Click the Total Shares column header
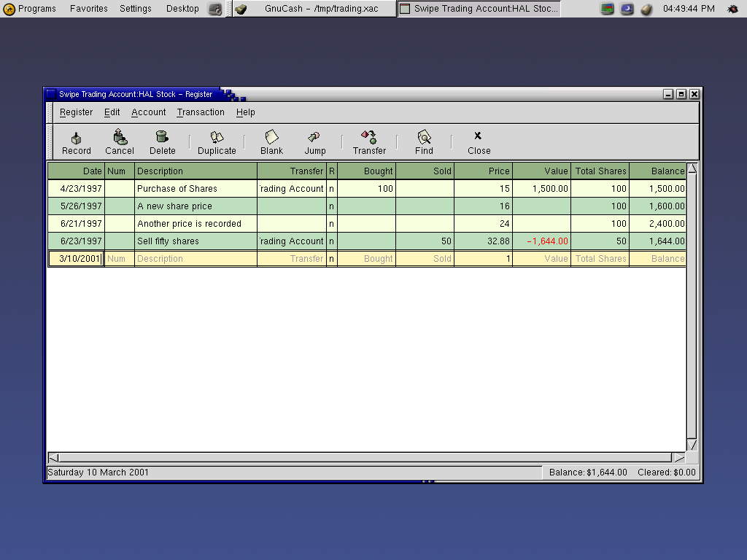Screen dimensions: 747x560 [600, 171]
